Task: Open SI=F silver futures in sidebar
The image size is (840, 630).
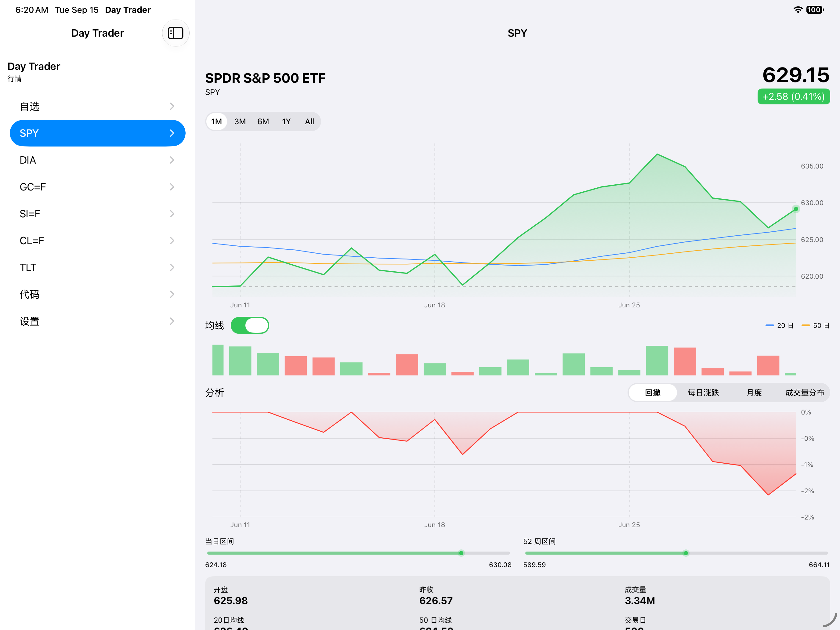Action: click(98, 214)
